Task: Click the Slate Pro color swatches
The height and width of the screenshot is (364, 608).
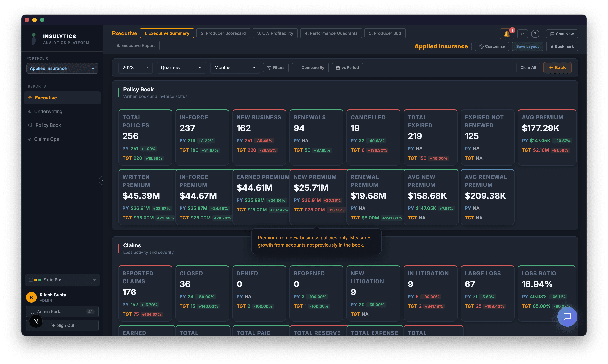Action: [35, 280]
